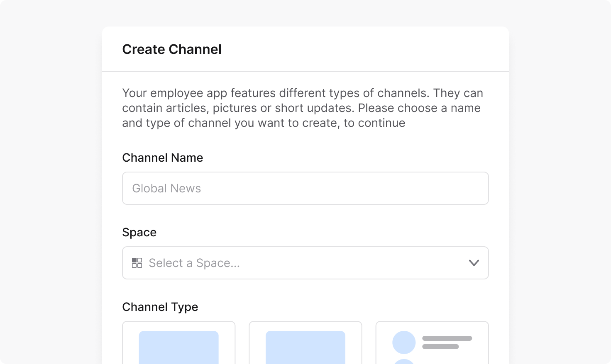Click the description paragraph about employee app channels
611x364 pixels.
tap(303, 108)
